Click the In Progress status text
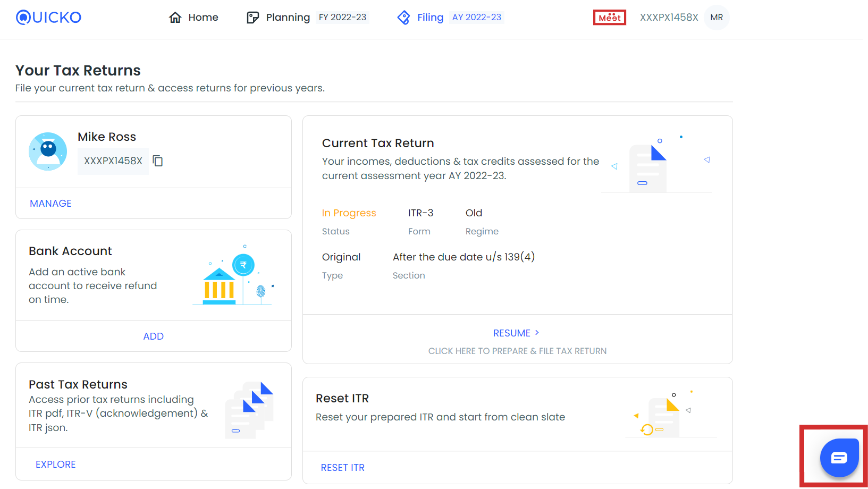 [349, 213]
